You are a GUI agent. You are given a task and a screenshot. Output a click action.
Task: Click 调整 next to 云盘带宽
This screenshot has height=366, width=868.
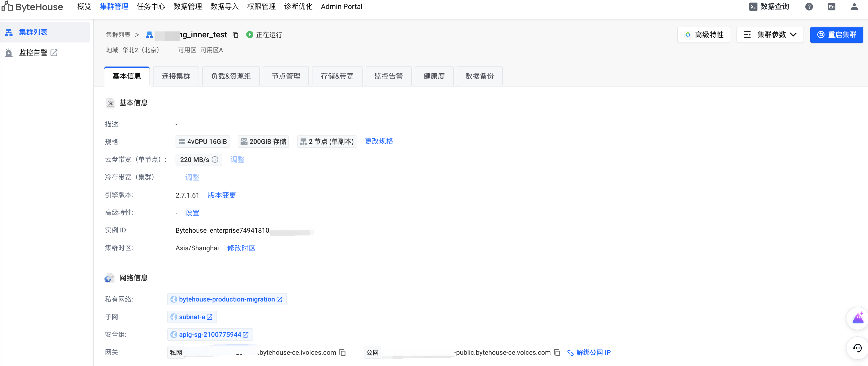pyautogui.click(x=237, y=159)
